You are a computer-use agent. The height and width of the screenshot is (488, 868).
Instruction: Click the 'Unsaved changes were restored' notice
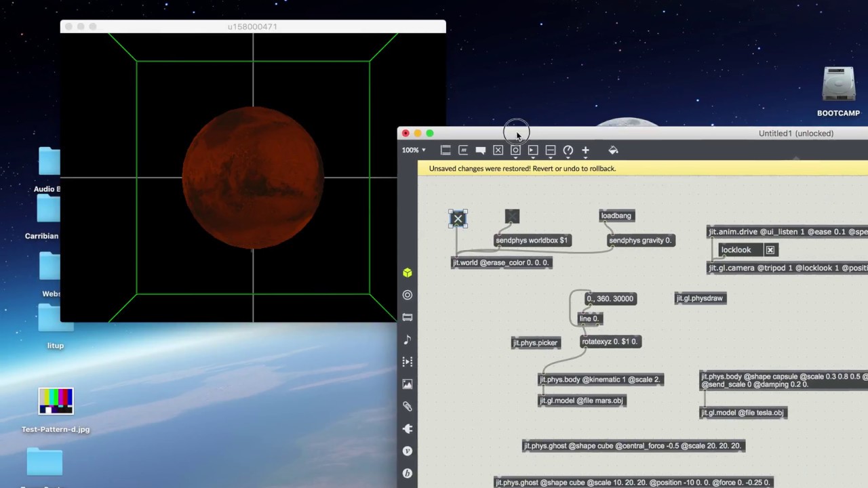point(522,169)
